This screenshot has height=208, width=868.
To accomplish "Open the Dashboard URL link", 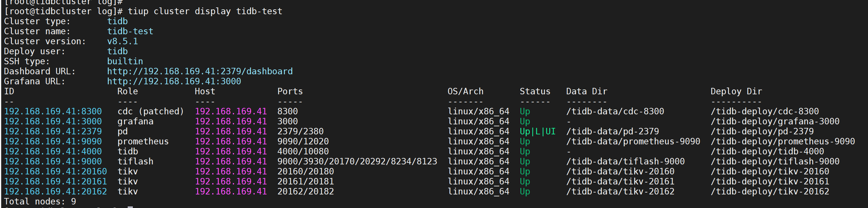I will [x=200, y=72].
